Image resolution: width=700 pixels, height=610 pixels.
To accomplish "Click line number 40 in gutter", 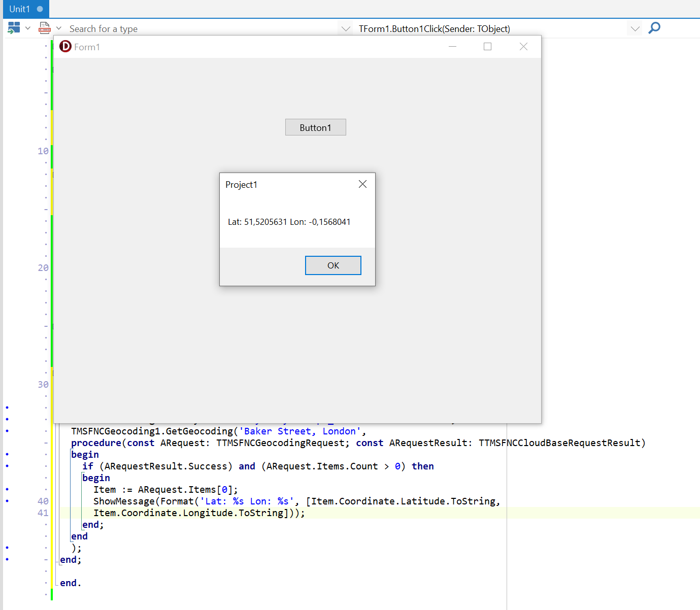I will pos(43,501).
